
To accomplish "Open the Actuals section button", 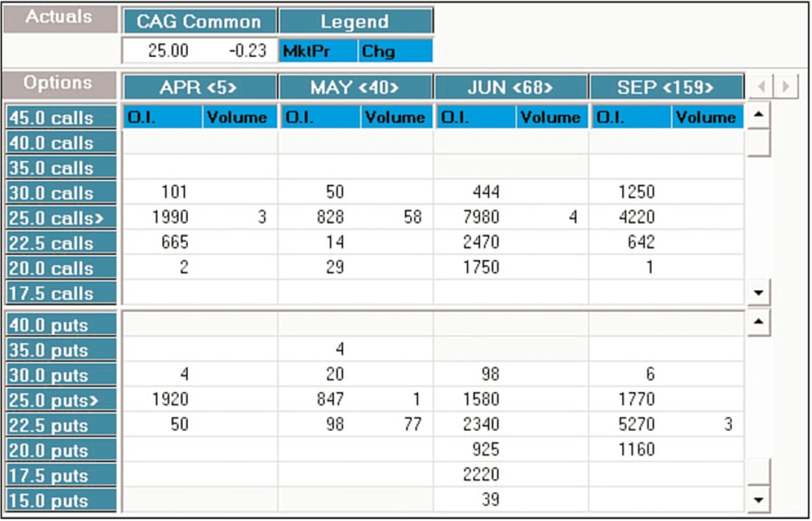I will pos(60,18).
